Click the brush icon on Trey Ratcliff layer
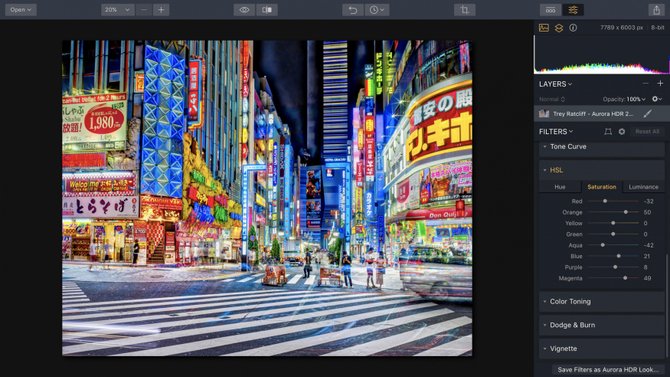The width and height of the screenshot is (670, 377). point(647,114)
